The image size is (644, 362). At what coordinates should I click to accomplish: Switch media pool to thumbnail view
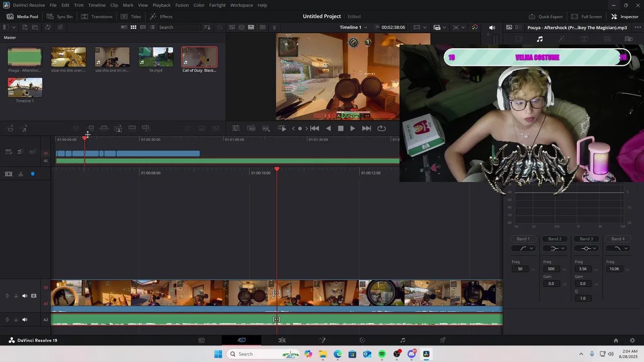pos(133,27)
